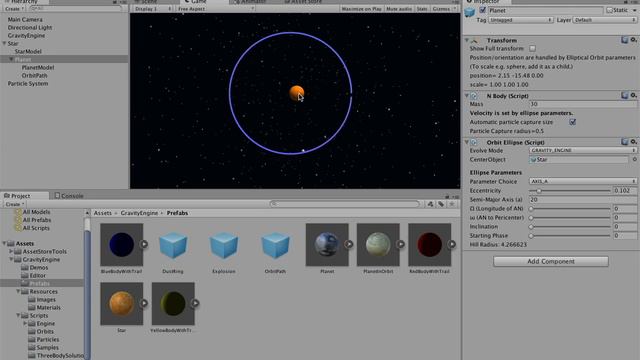Select the OrbitPath prefab cube
Image resolution: width=640 pixels, height=360 pixels.
coord(275,245)
